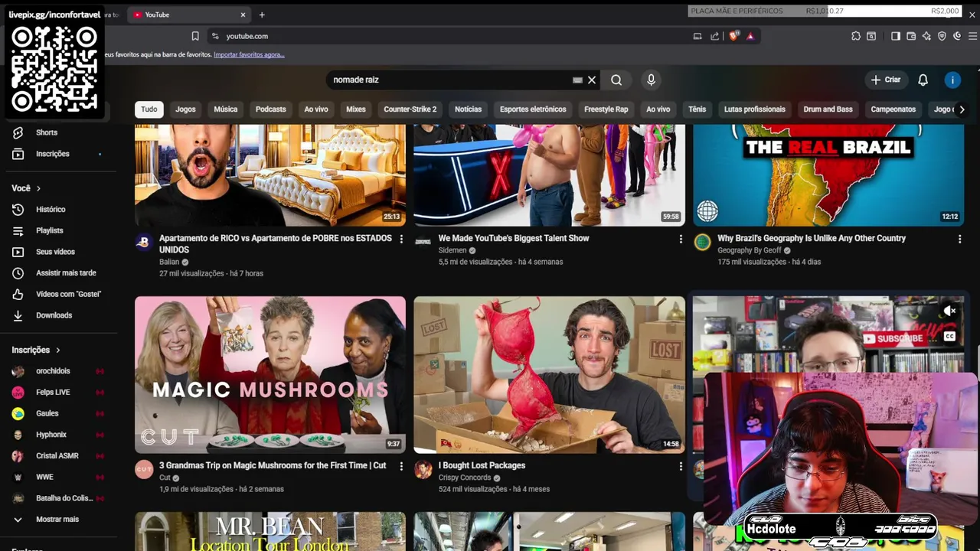Open options menu for Balian apartment video
Screen dimensions: 980x551
(x=401, y=240)
